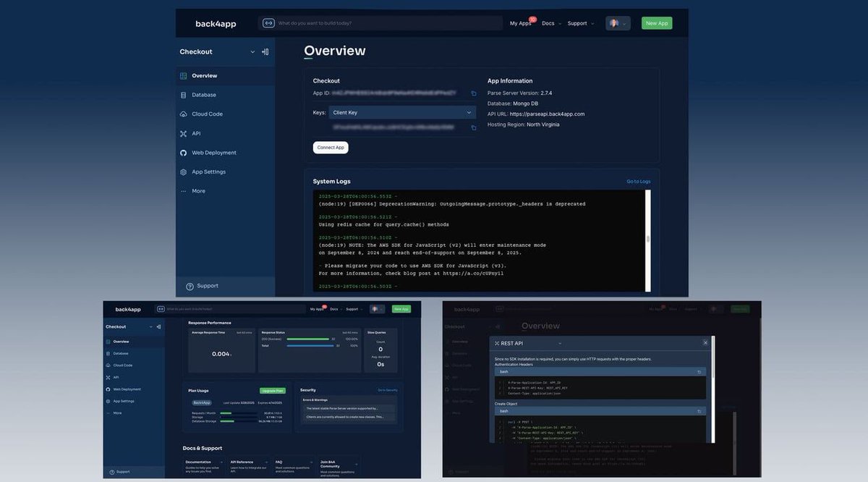Click the More ellipsis icon in System Logs window
The image size is (868, 482).
tap(184, 191)
